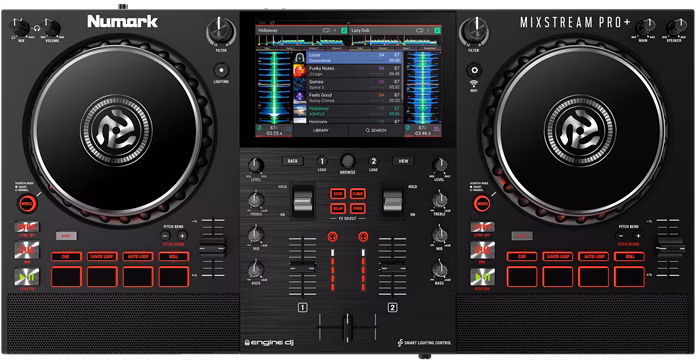Image resolution: width=698 pixels, height=360 pixels.
Task: Hit the pad under right deck ROLL
Action: click(630, 277)
